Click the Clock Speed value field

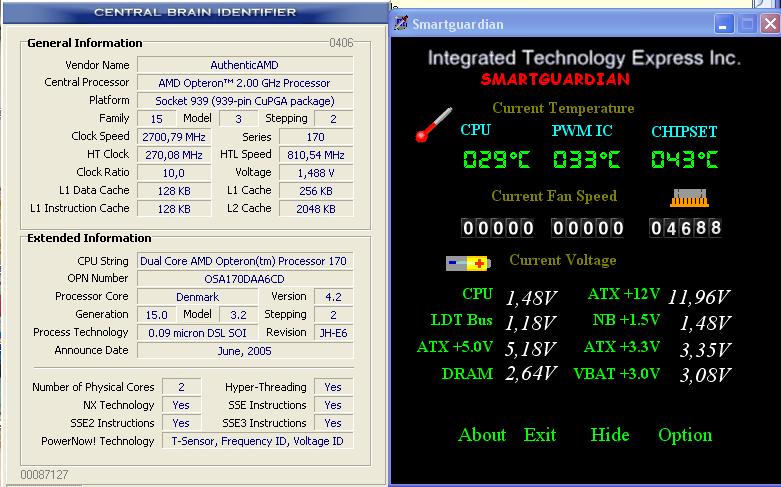click(x=172, y=137)
